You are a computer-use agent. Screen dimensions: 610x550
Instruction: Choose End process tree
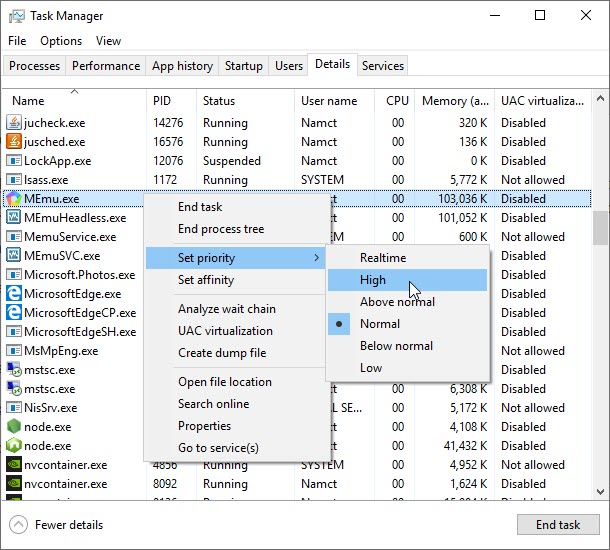(x=235, y=229)
